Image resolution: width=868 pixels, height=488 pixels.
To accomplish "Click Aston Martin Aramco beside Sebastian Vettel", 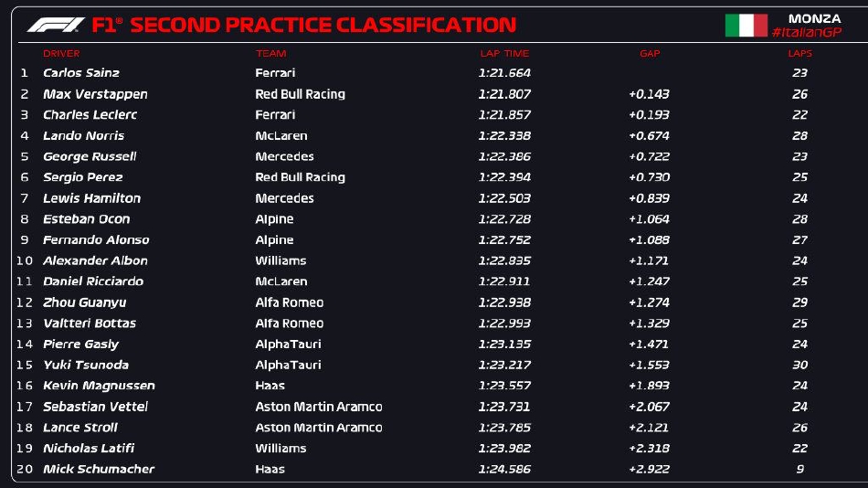I will pyautogui.click(x=318, y=407).
